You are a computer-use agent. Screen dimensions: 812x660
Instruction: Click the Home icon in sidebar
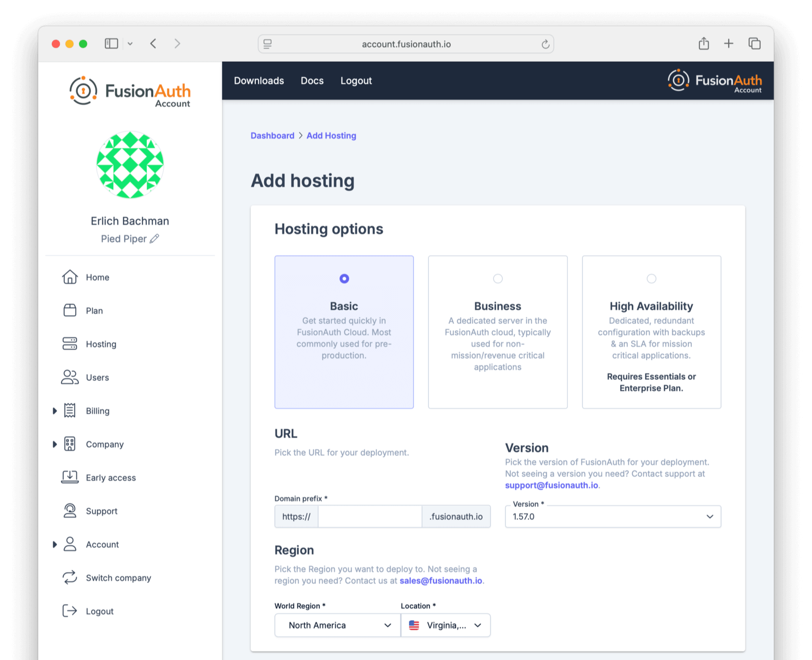pos(70,277)
